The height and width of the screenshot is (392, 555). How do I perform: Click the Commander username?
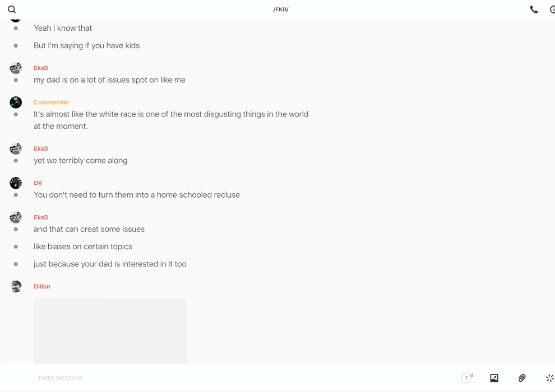[52, 102]
